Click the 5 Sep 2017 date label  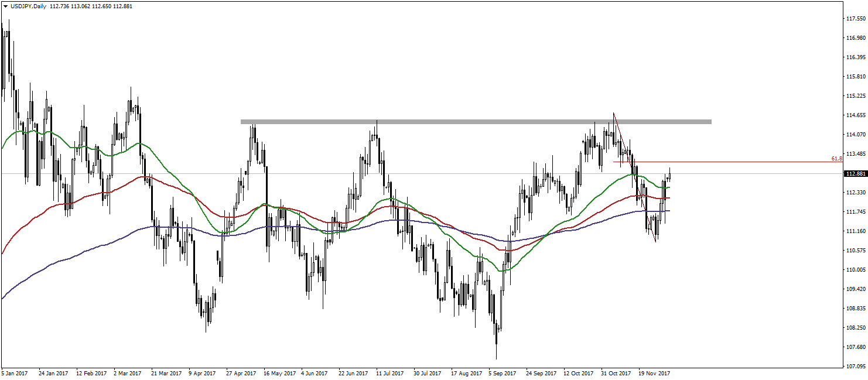[x=503, y=373]
